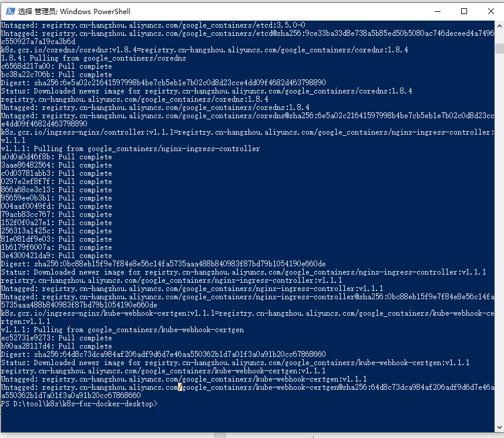
Task: Click '0297e2ef8f7f: Pull complete' line
Action: point(56,182)
